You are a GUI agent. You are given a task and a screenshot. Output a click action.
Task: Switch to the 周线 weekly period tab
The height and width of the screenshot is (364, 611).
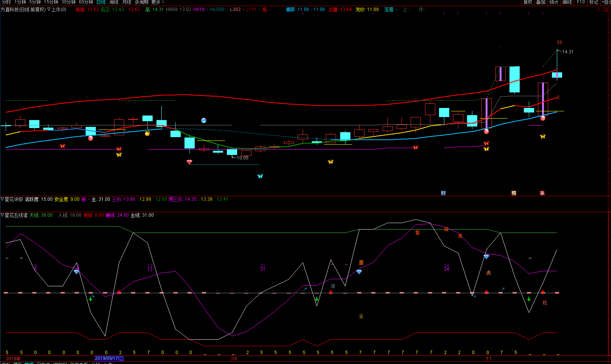(114, 2)
